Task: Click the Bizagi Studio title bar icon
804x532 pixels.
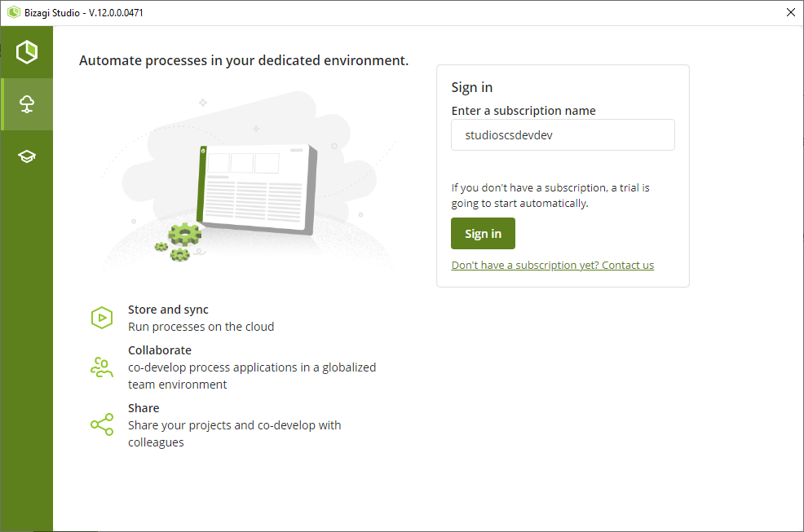Action: pos(13,12)
